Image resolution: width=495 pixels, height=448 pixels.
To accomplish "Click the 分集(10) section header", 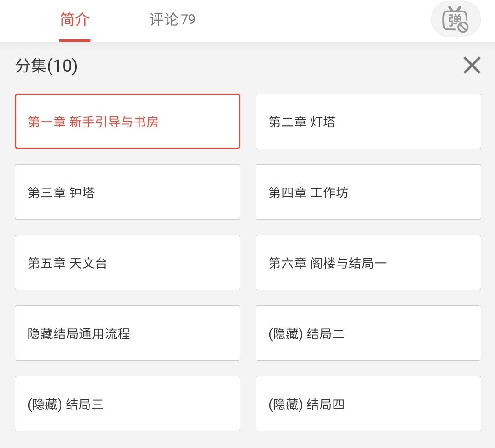I will [x=46, y=66].
